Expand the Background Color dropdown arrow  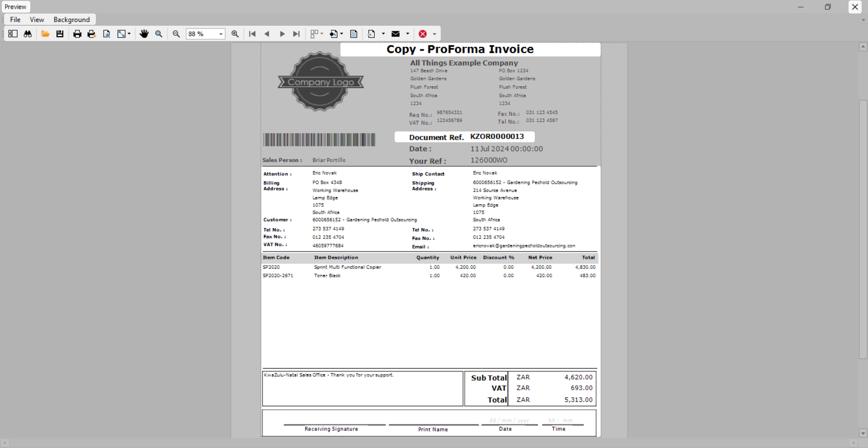point(341,34)
